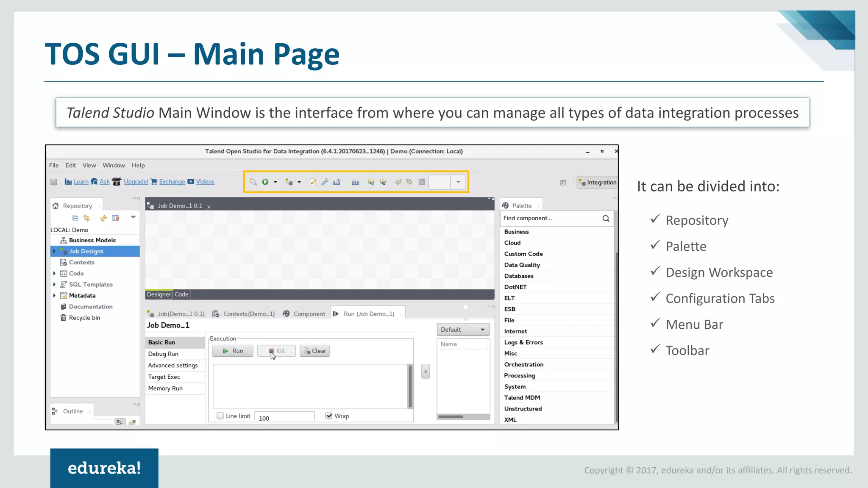Click the Learn link

coord(81,182)
